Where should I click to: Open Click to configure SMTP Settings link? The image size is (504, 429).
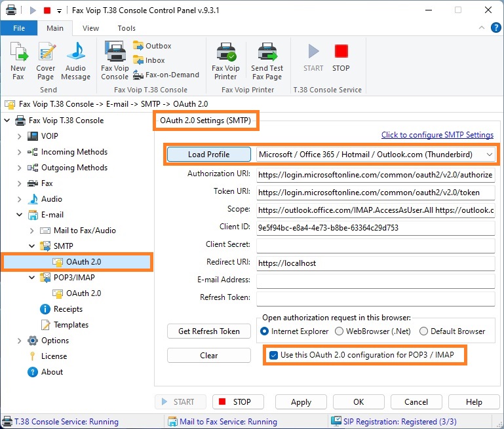pyautogui.click(x=437, y=135)
